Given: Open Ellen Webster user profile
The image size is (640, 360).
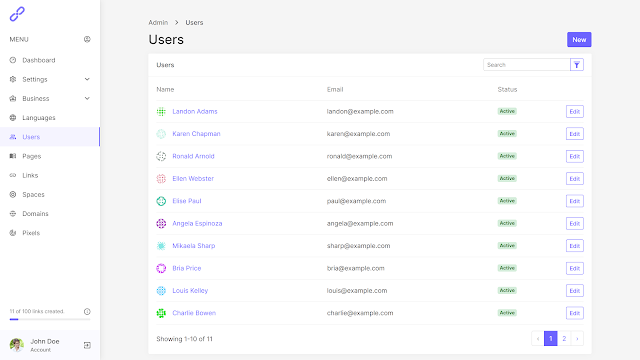Looking at the screenshot, I should 193,178.
